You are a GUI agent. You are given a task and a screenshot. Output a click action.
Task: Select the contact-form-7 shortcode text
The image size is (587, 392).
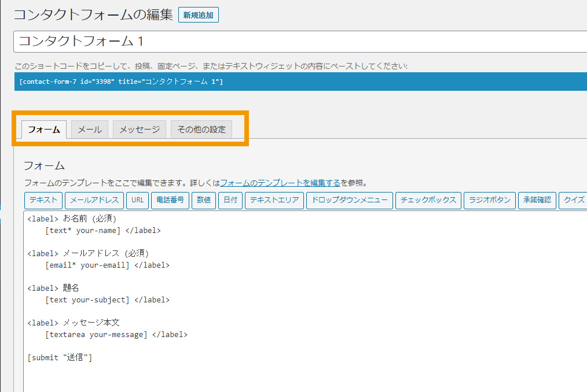coord(121,82)
